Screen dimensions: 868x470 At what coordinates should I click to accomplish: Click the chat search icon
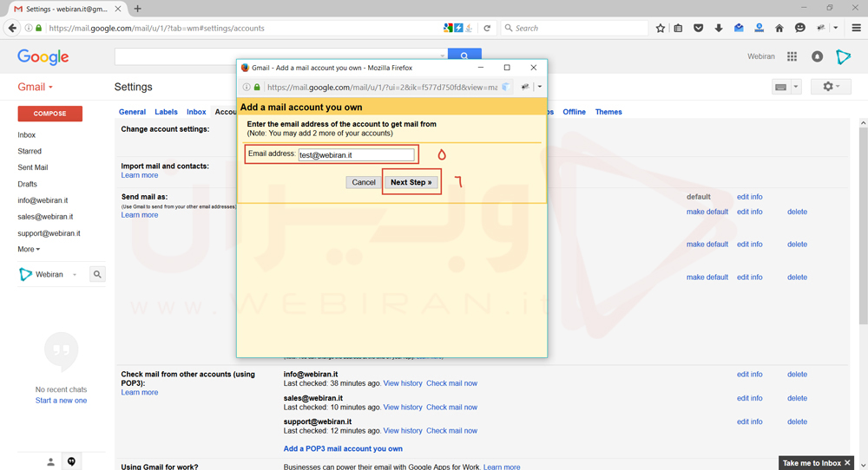(97, 274)
